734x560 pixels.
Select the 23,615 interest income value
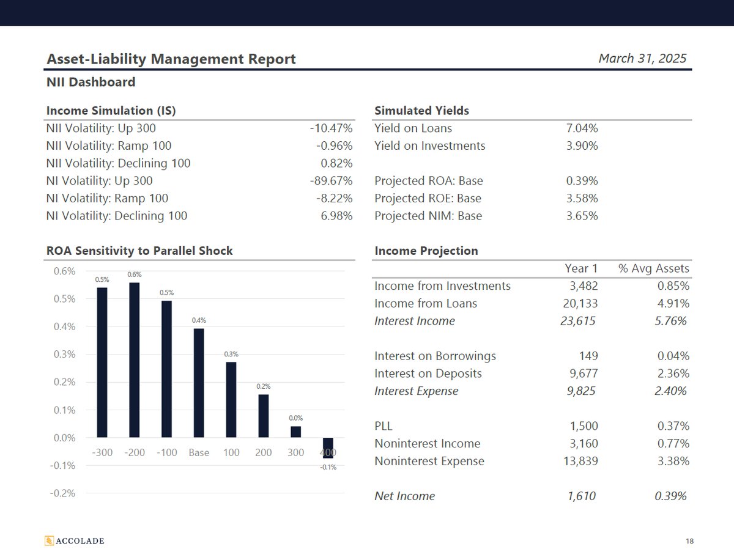click(578, 321)
